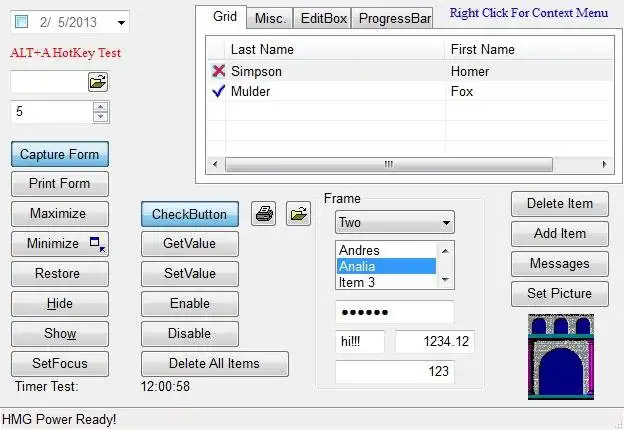
Task: Click the red X icon on Simpson row
Action: [218, 71]
